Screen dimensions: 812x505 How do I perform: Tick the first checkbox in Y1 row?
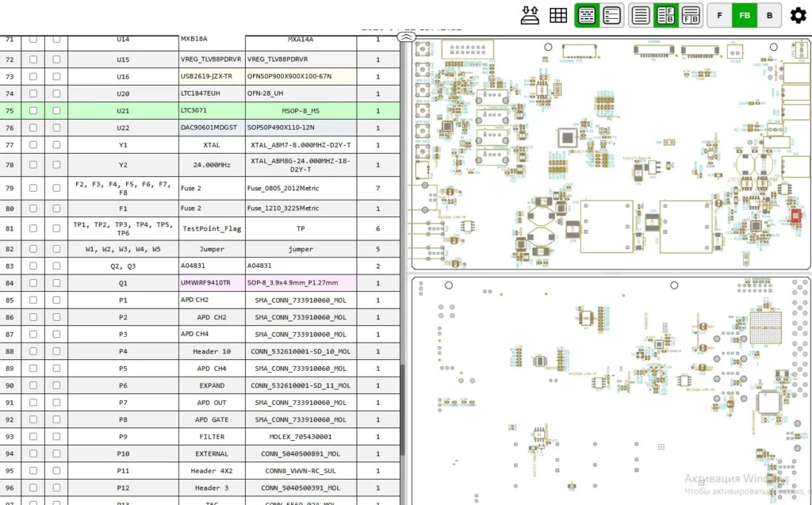pos(33,145)
